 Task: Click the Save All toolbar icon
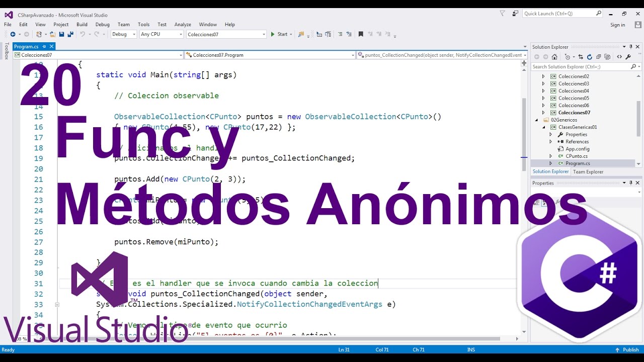pyautogui.click(x=70, y=34)
